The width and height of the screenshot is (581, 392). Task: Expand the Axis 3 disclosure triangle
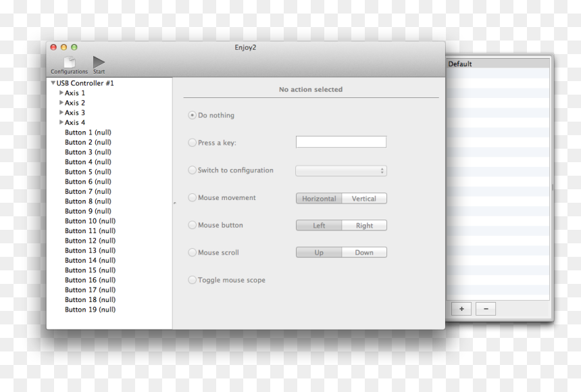click(61, 112)
